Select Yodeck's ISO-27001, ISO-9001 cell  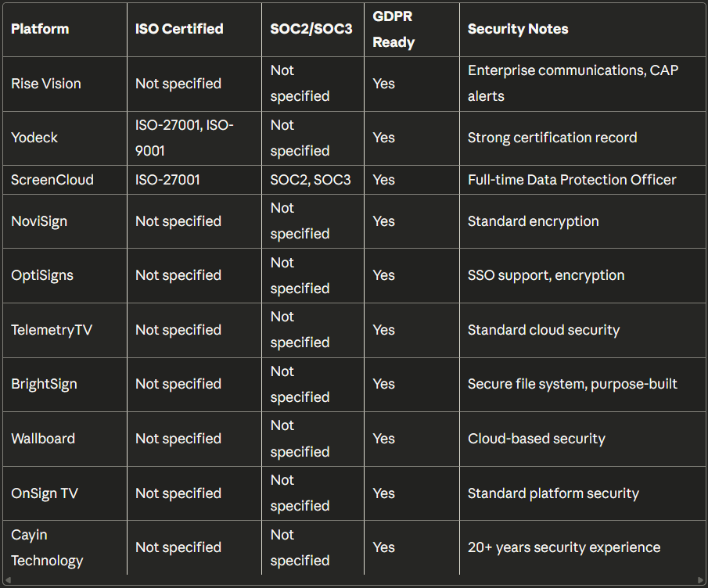185,138
